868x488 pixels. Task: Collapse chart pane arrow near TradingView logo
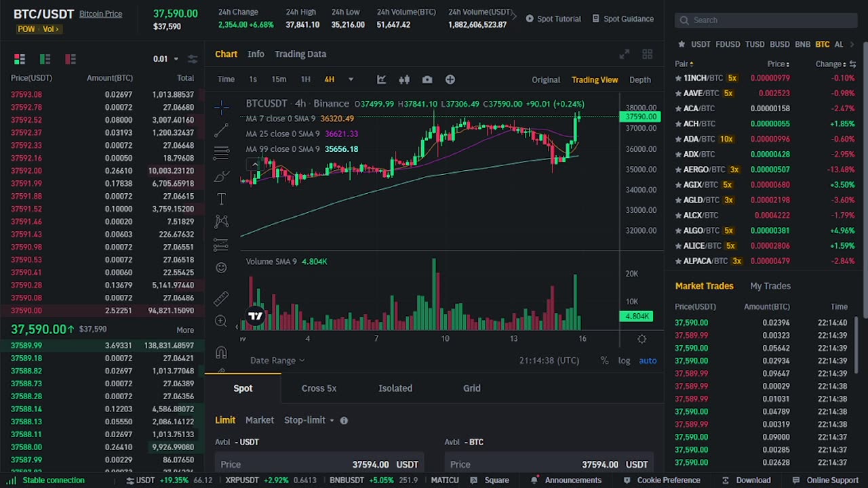[237, 326]
